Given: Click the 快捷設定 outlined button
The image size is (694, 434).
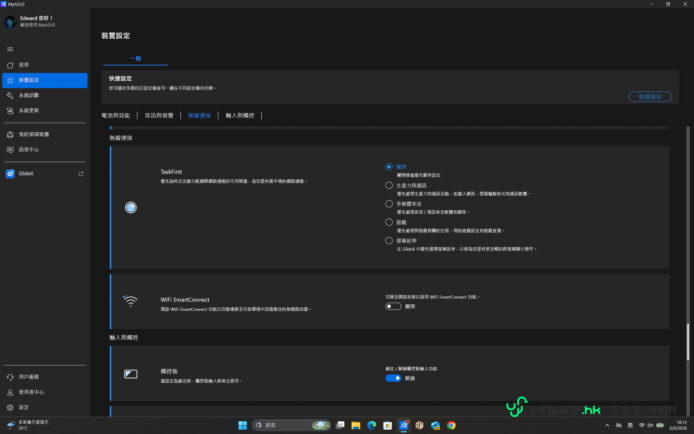Looking at the screenshot, I should (650, 96).
